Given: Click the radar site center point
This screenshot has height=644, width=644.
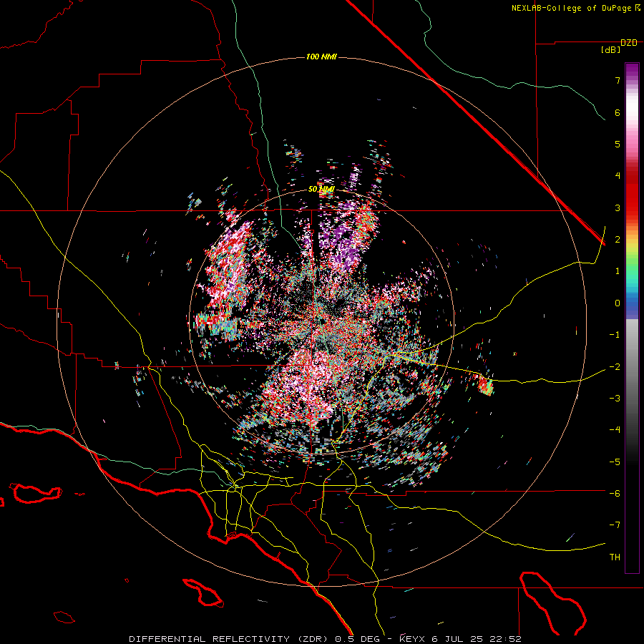Looking at the screenshot, I should pyautogui.click(x=323, y=321).
